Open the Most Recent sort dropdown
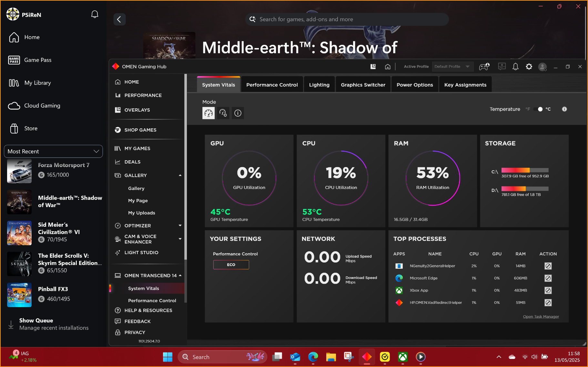The height and width of the screenshot is (367, 588). (x=53, y=151)
